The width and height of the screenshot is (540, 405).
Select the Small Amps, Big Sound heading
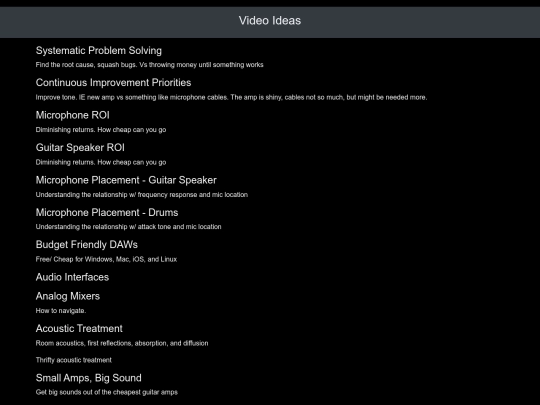pos(89,378)
